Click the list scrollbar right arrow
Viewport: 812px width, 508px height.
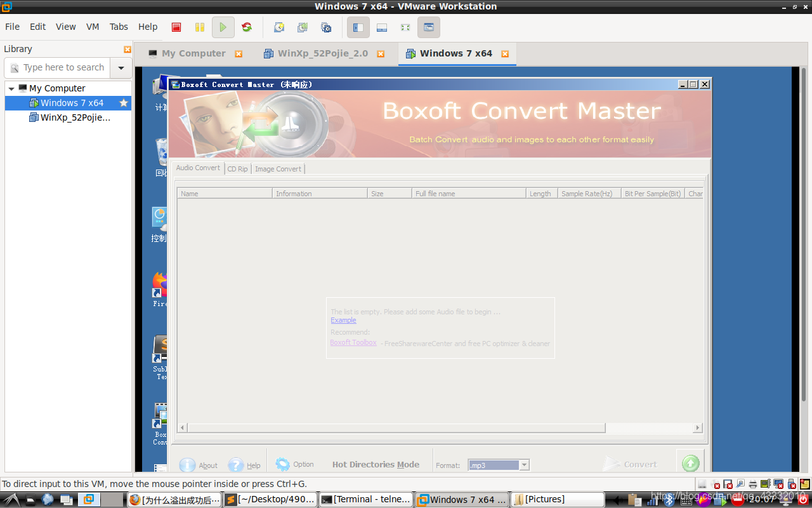(x=698, y=428)
